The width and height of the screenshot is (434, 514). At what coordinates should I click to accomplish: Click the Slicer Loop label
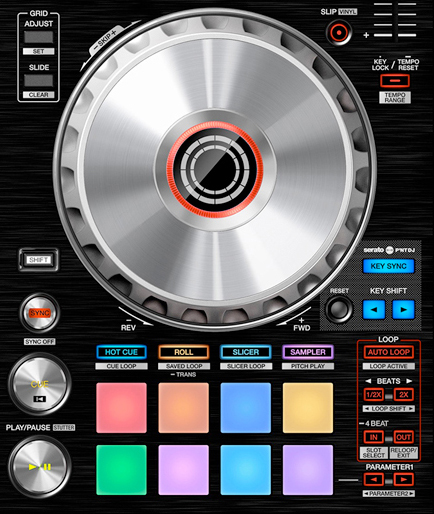tap(246, 366)
